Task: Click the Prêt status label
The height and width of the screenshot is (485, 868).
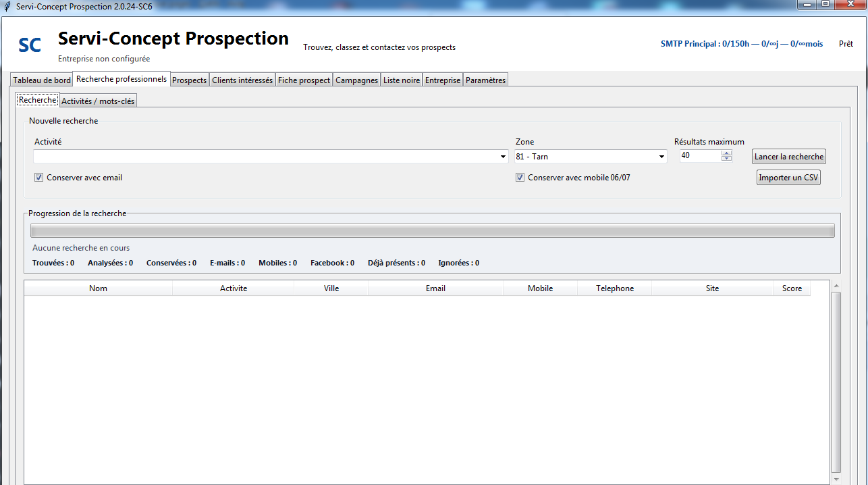Action: [x=846, y=44]
